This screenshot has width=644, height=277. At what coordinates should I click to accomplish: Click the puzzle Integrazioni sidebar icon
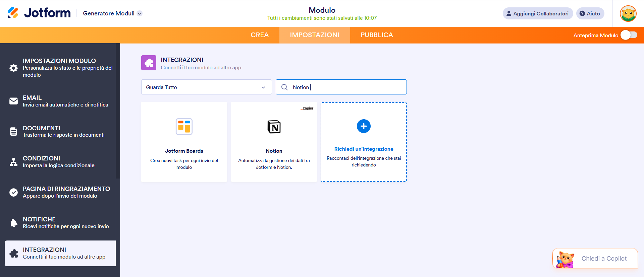[x=14, y=253]
